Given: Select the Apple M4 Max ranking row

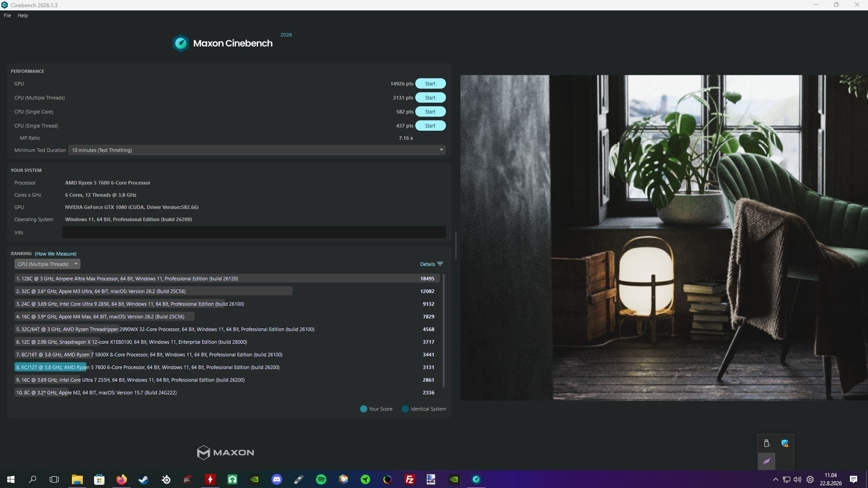Looking at the screenshot, I should point(227,317).
